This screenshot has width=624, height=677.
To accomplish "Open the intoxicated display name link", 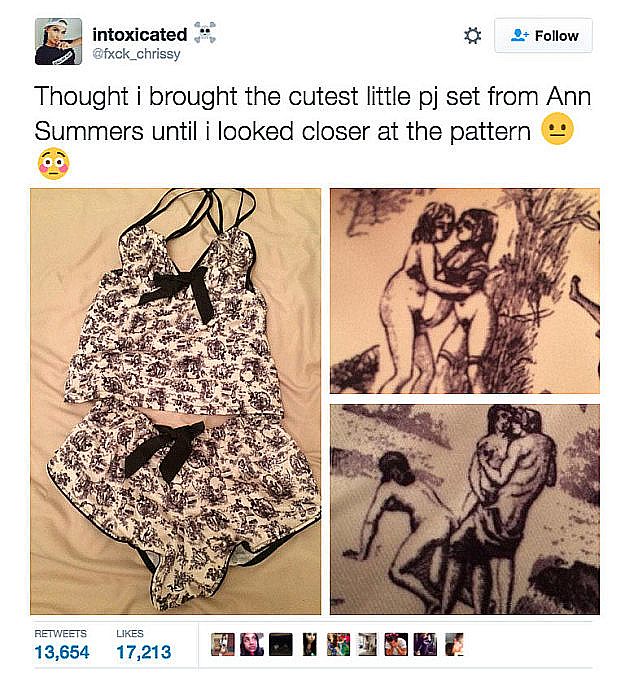I will [x=139, y=35].
